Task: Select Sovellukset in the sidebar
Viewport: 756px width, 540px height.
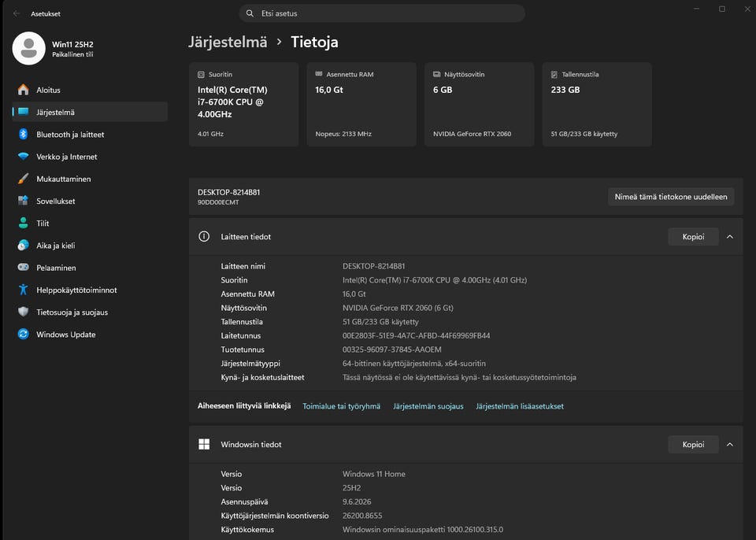Action: (90, 201)
